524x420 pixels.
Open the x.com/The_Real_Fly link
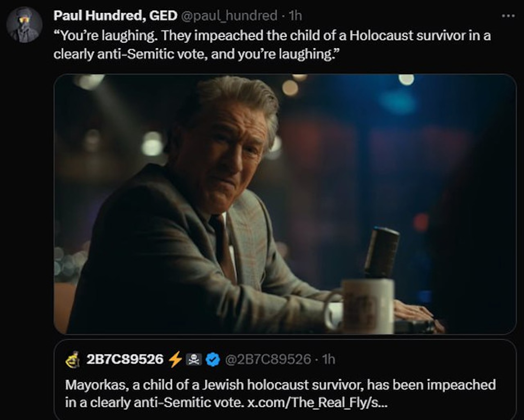(317, 403)
